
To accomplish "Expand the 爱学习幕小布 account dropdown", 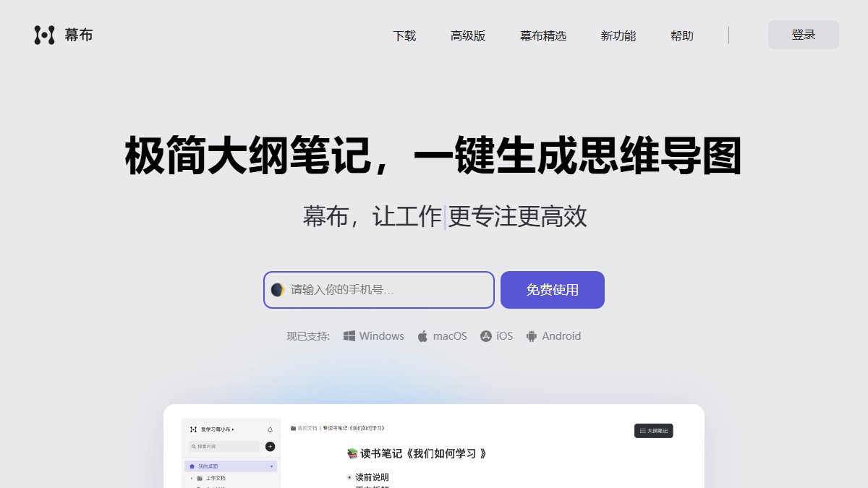I will [x=218, y=429].
